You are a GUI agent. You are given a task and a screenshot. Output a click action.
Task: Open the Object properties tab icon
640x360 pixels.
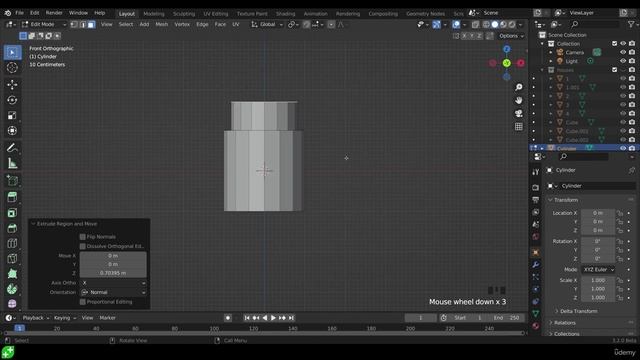(x=536, y=253)
